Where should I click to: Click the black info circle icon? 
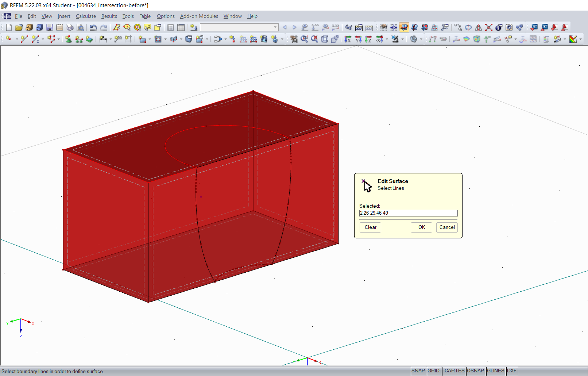499,27
